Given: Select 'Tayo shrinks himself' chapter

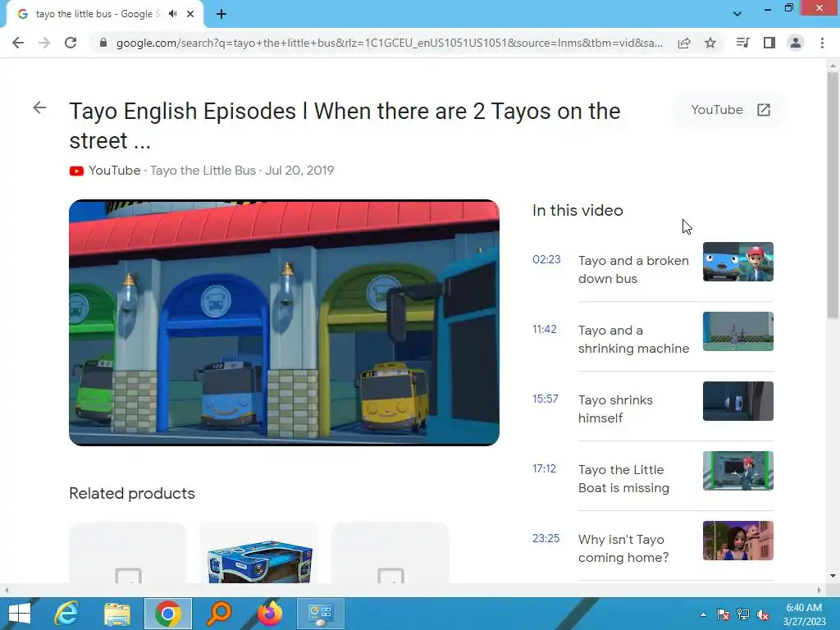Looking at the screenshot, I should (x=615, y=409).
